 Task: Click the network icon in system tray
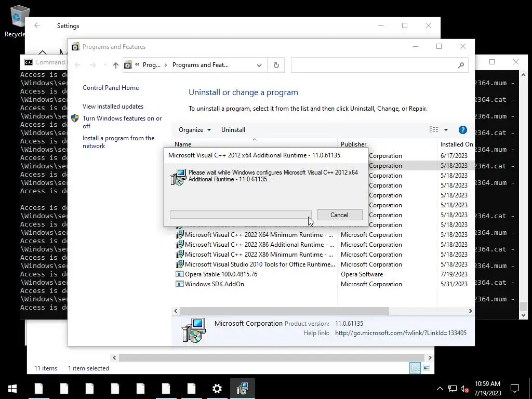click(453, 389)
